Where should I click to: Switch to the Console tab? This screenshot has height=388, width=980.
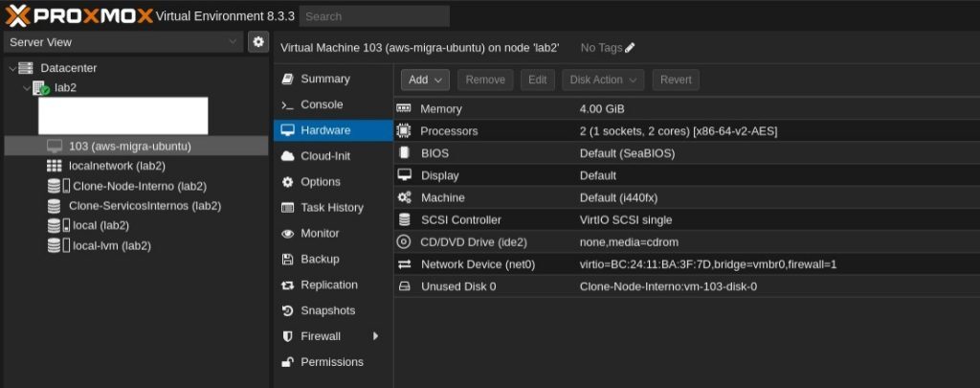coord(322,104)
